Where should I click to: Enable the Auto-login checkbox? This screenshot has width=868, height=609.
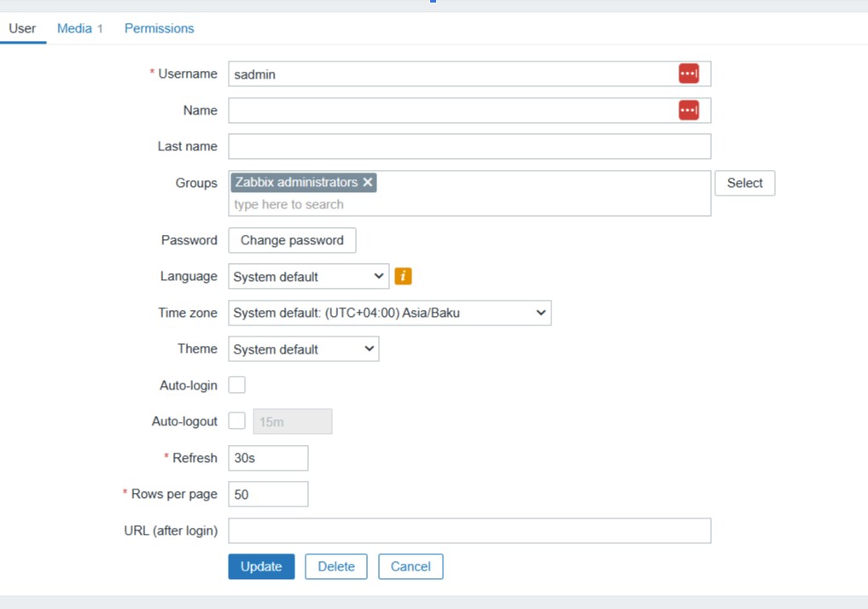(x=236, y=385)
